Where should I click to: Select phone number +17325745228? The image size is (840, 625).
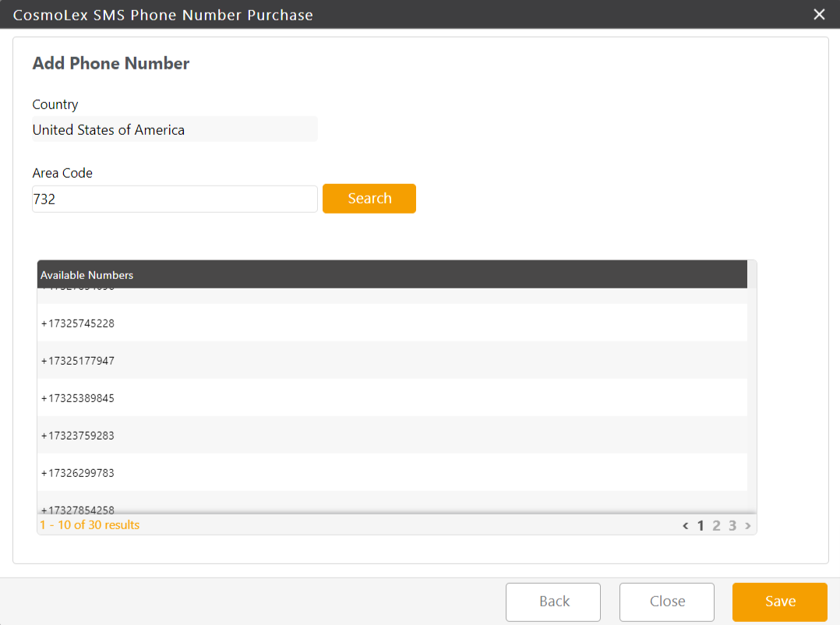click(x=78, y=323)
